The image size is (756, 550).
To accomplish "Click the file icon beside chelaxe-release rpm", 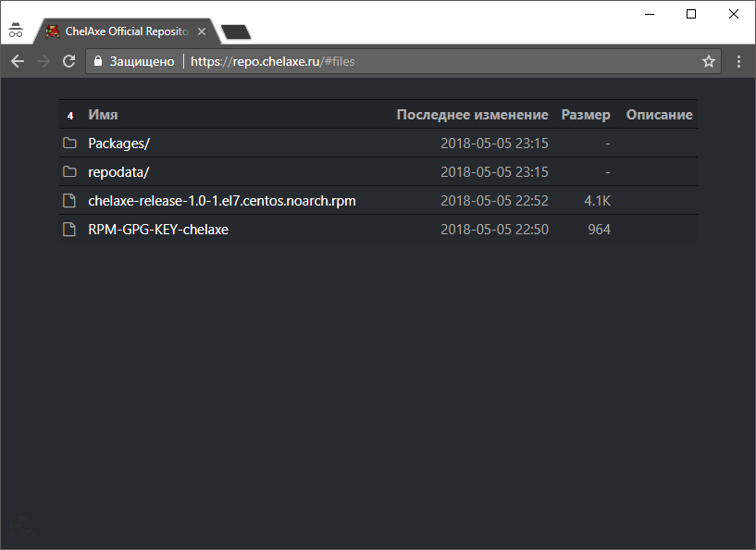I will click(x=68, y=201).
